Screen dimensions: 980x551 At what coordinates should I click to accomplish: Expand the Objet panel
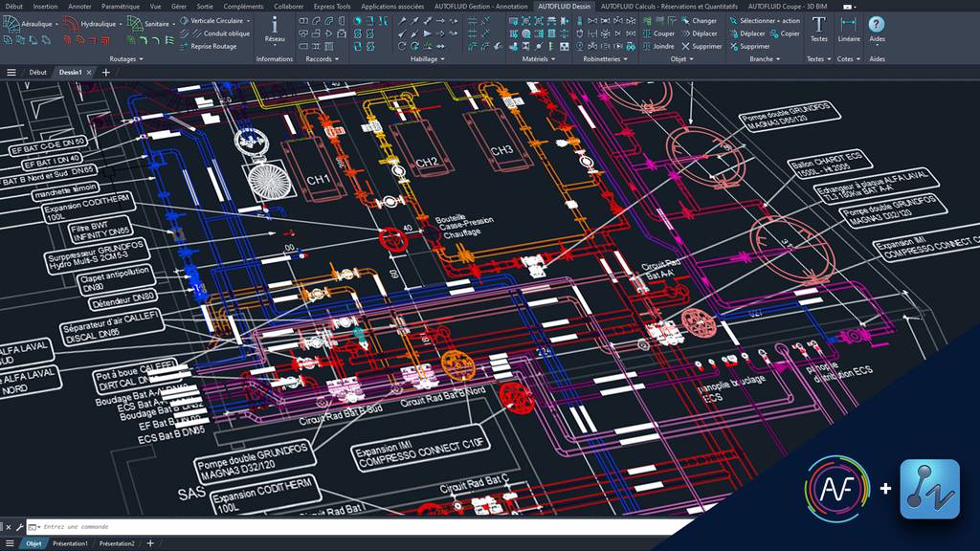[681, 59]
